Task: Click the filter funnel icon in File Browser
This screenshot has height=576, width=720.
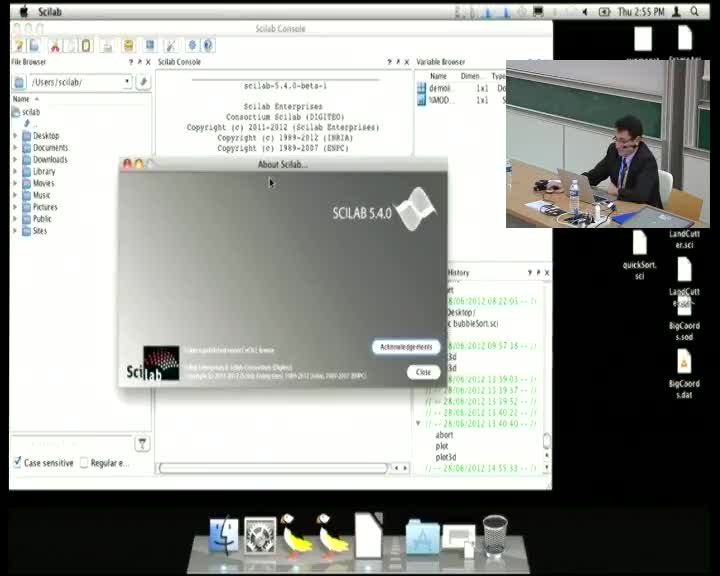Action: (142, 444)
